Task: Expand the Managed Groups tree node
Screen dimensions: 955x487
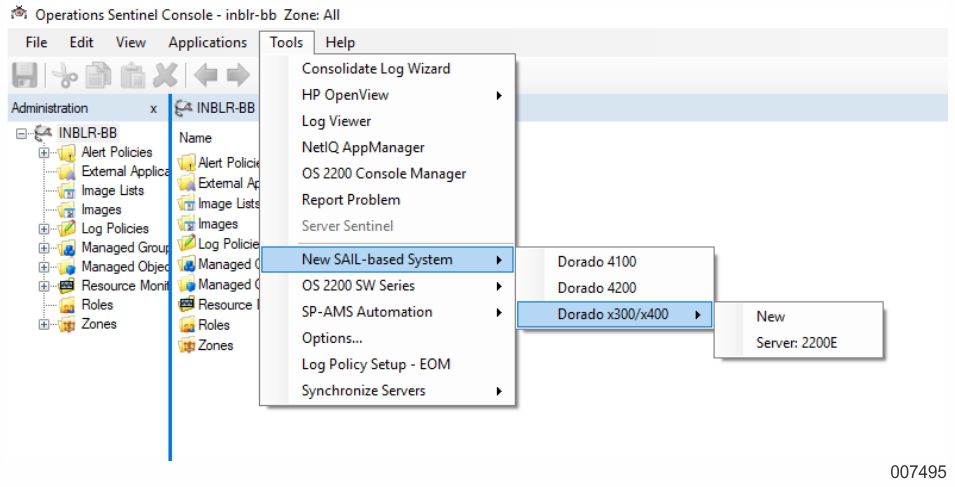Action: [x=43, y=248]
